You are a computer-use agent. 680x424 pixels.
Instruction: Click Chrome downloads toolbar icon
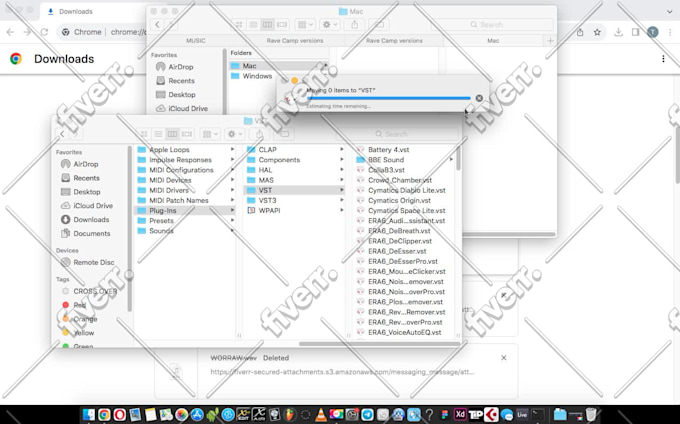coord(618,32)
